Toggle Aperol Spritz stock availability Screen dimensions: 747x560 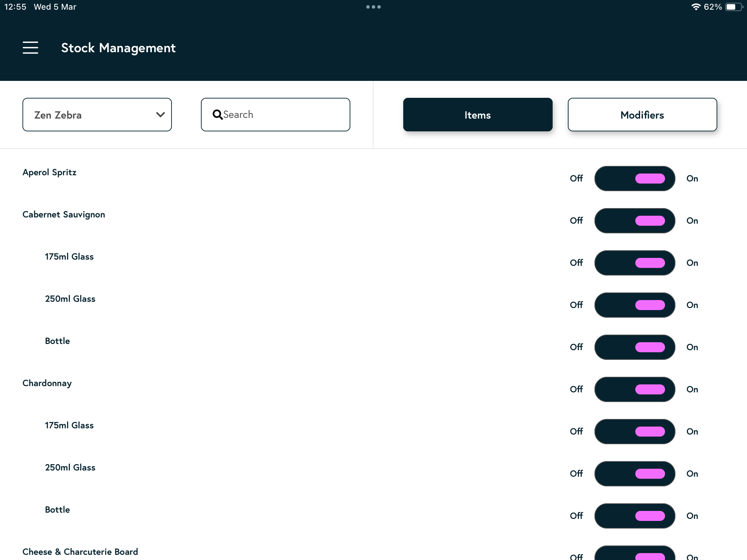635,178
